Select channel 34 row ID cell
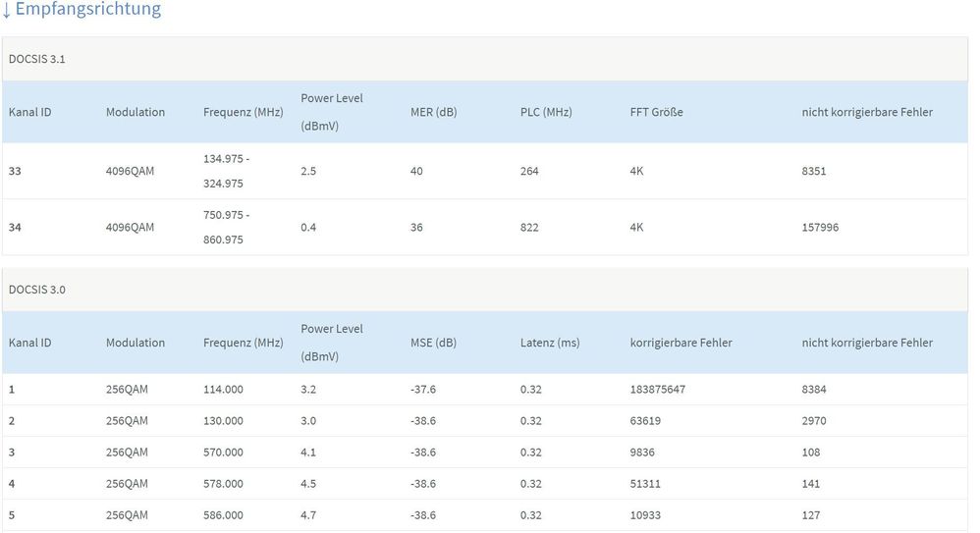 (15, 227)
